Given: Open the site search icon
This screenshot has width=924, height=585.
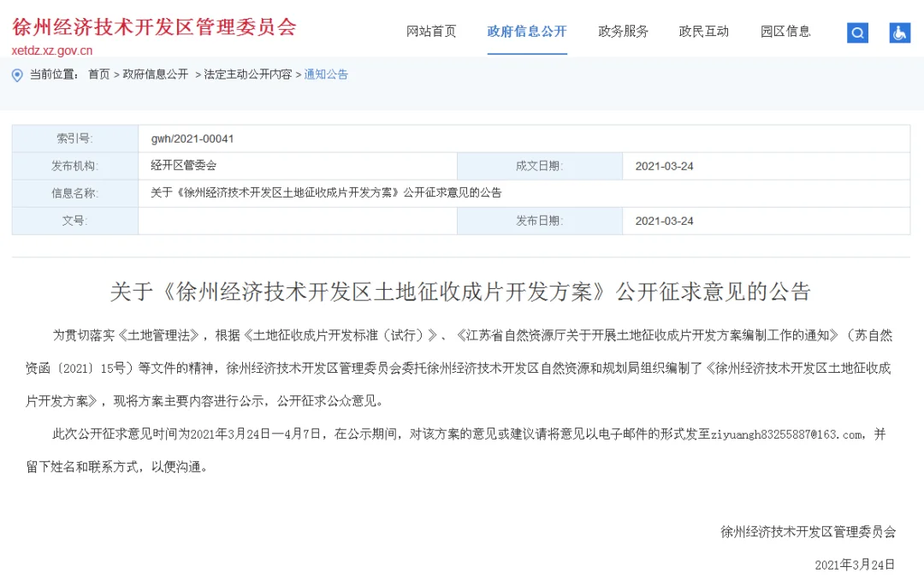Looking at the screenshot, I should tap(857, 32).
